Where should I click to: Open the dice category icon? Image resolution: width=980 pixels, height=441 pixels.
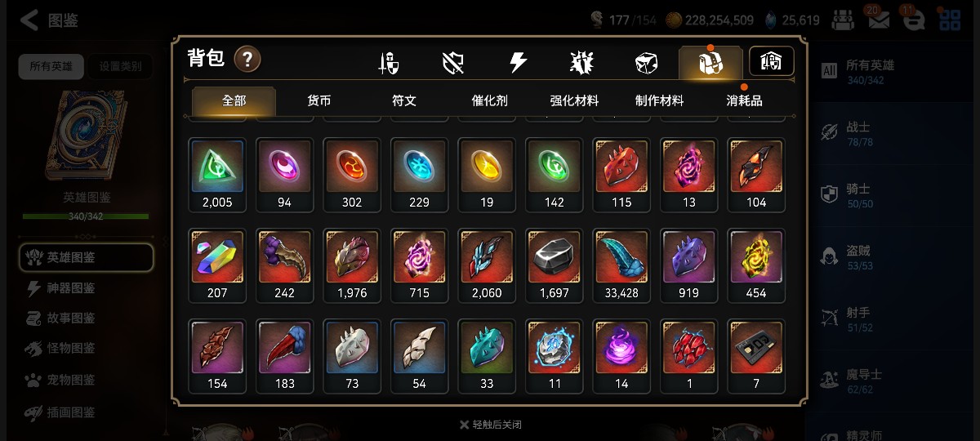647,63
